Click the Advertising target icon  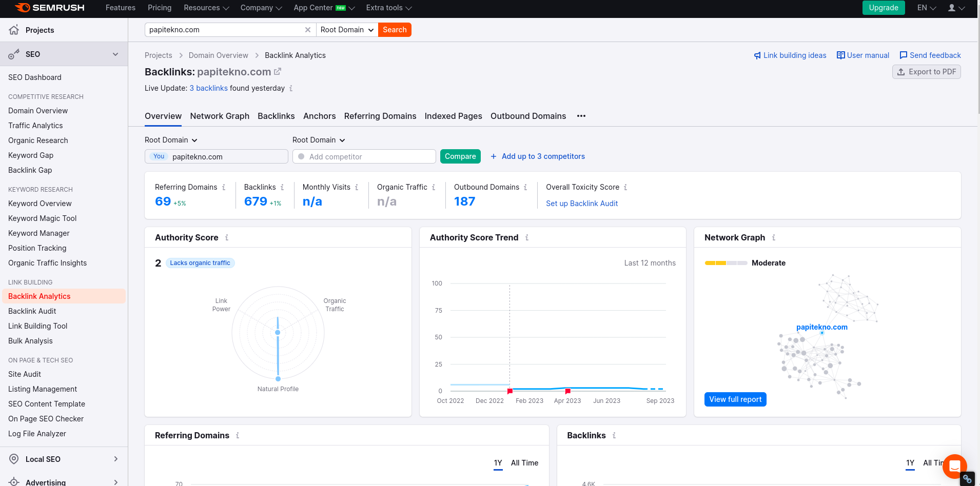[x=14, y=482]
